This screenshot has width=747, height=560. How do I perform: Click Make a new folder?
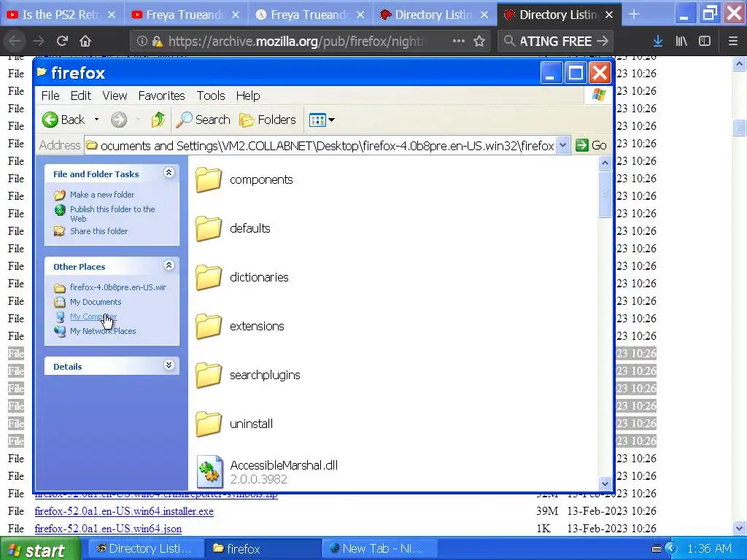(x=102, y=195)
